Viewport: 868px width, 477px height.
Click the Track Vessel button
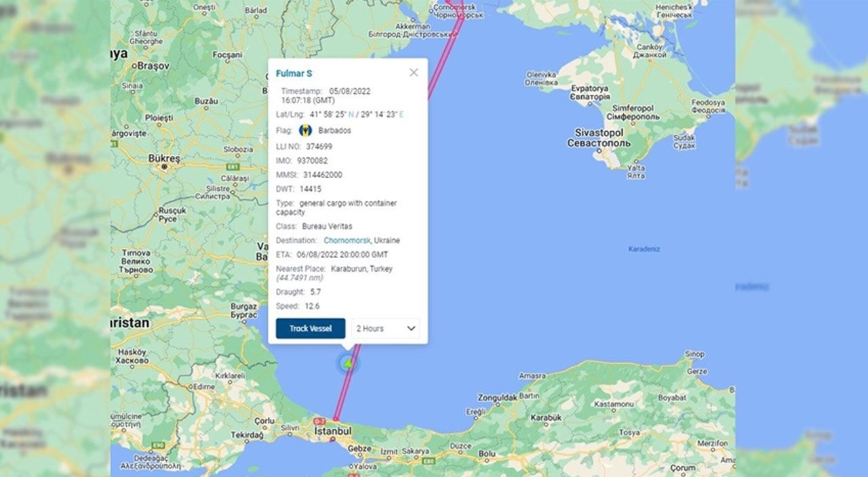tap(311, 329)
